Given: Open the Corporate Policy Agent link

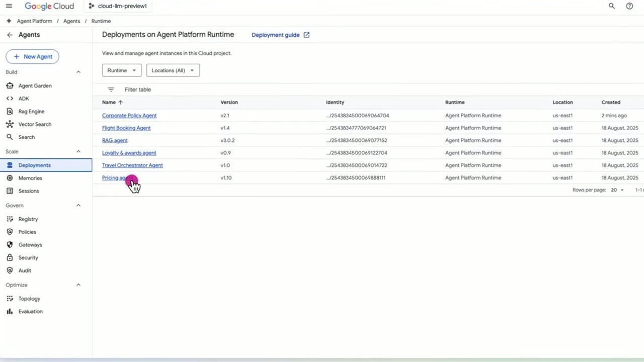Looking at the screenshot, I should (x=129, y=115).
